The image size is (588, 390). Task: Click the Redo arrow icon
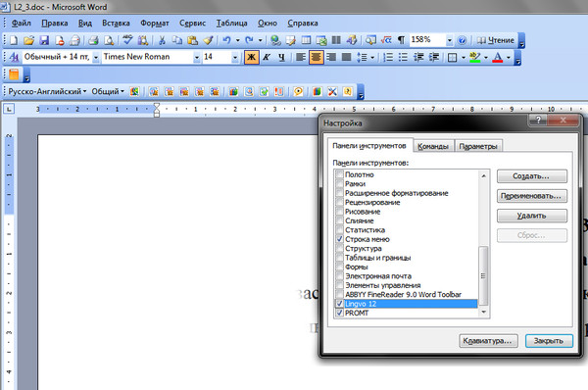(249, 40)
